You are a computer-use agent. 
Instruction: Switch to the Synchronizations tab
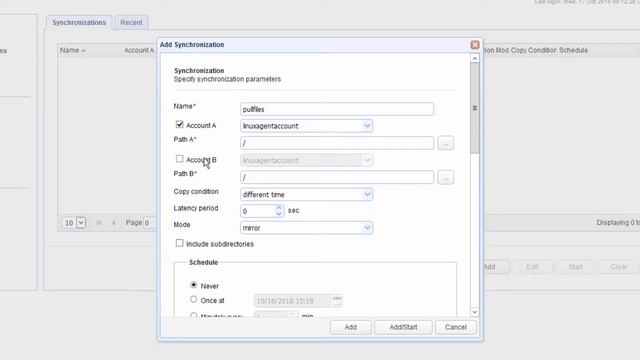click(79, 22)
